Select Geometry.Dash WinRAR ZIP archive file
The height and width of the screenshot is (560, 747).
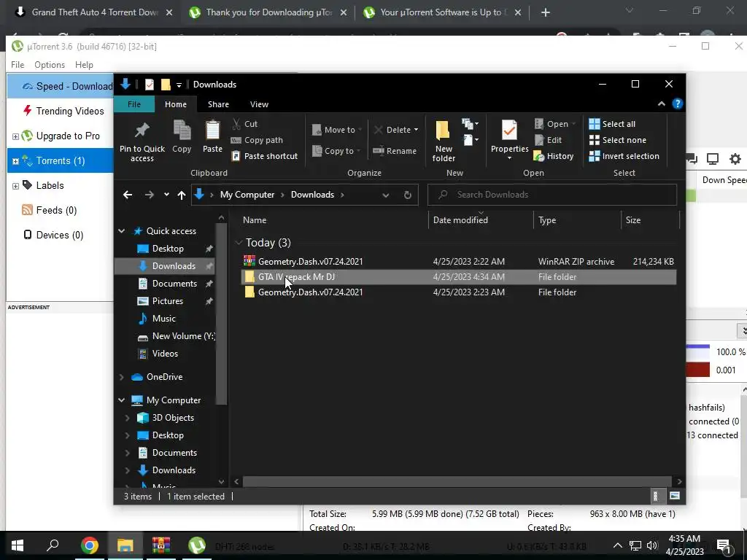coord(458,262)
